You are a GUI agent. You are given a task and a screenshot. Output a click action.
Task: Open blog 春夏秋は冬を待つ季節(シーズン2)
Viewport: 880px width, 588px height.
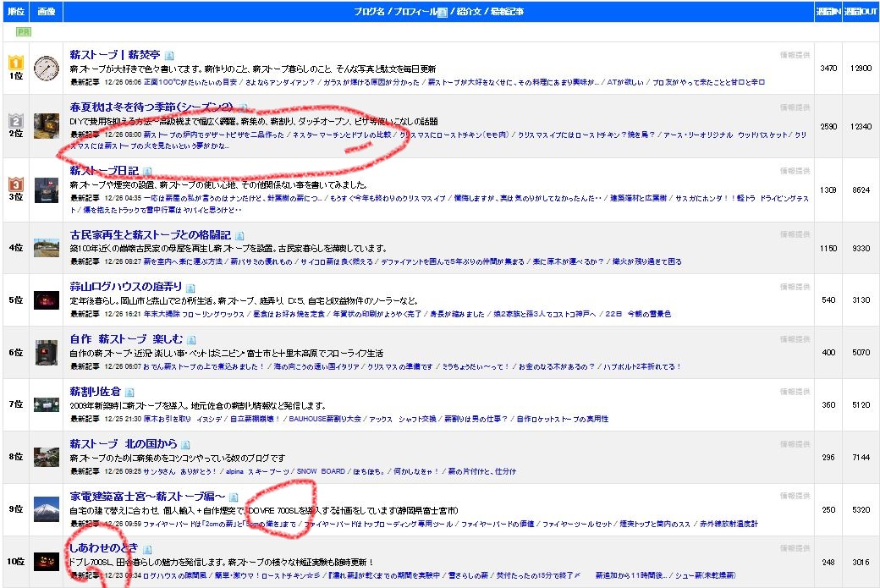click(x=151, y=107)
